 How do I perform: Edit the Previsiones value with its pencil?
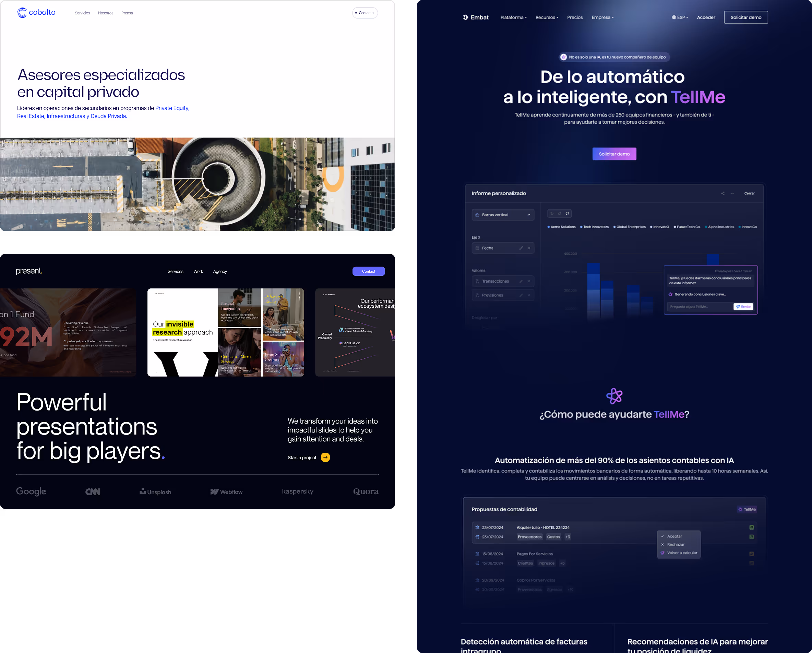coord(521,295)
